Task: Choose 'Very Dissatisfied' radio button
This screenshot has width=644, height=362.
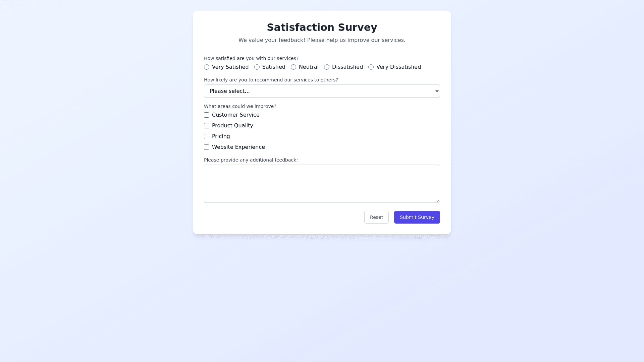Action: 371,67
